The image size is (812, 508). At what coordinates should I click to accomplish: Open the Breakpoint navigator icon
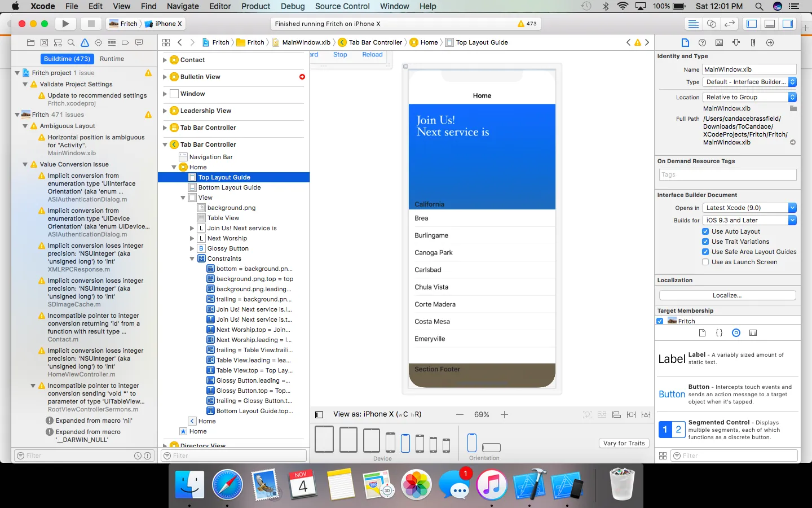(125, 42)
